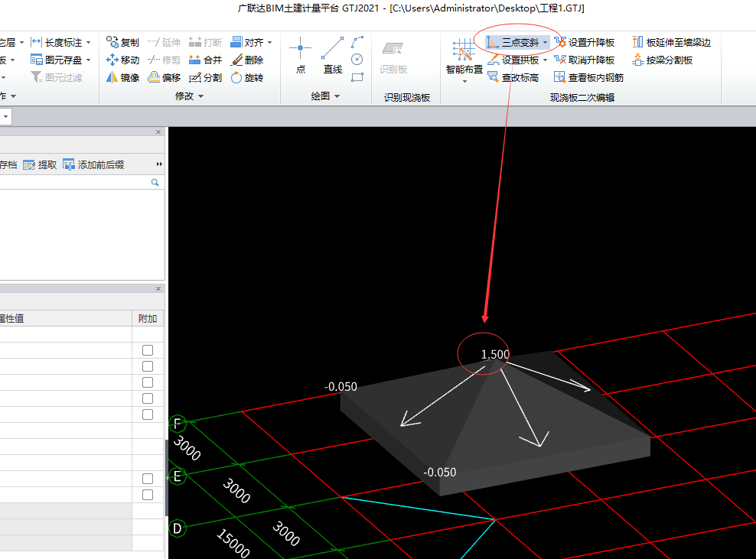Click the 查看板内钢筋 tool
Viewport: 756px width, 559px height.
tap(588, 77)
